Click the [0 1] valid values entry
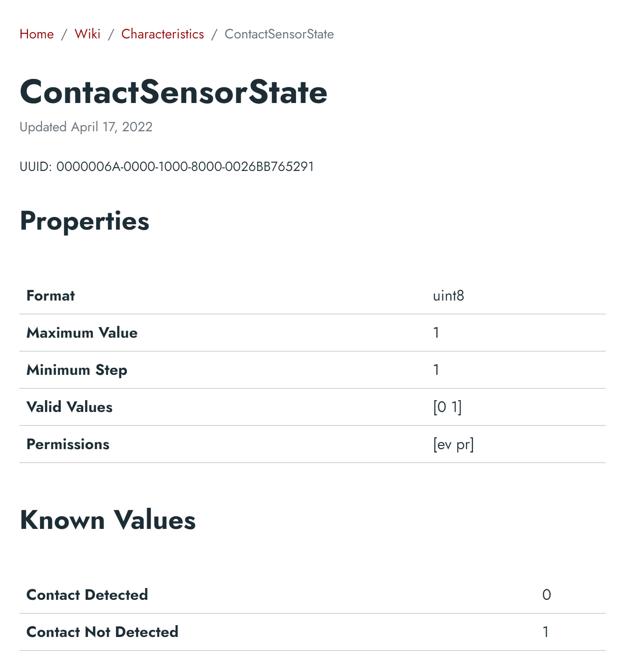 447,407
